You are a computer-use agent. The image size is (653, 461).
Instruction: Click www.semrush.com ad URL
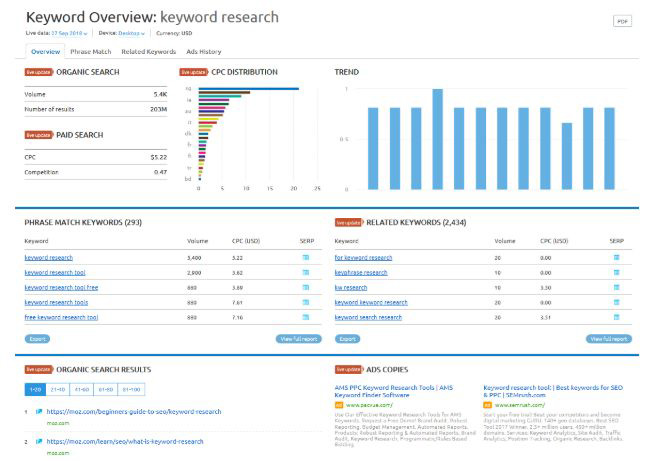pos(520,405)
